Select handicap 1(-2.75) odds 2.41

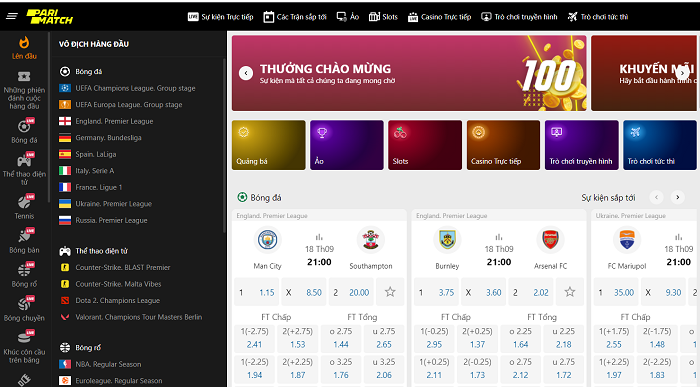254,338
